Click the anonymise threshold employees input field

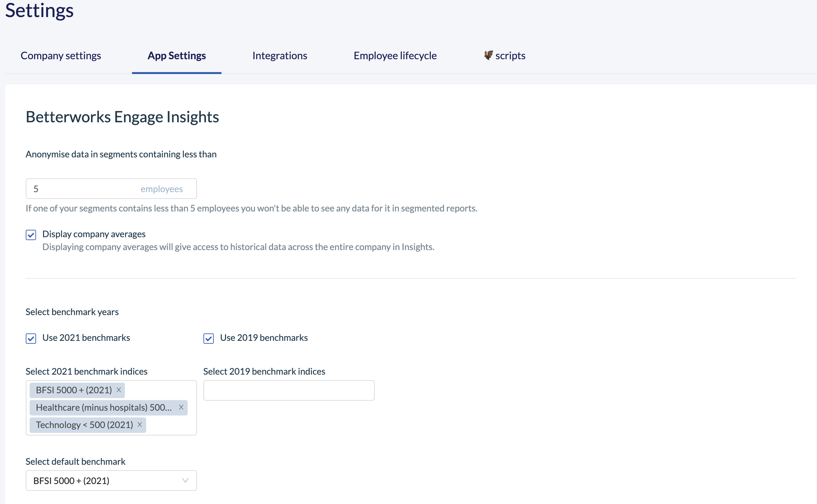pos(111,189)
